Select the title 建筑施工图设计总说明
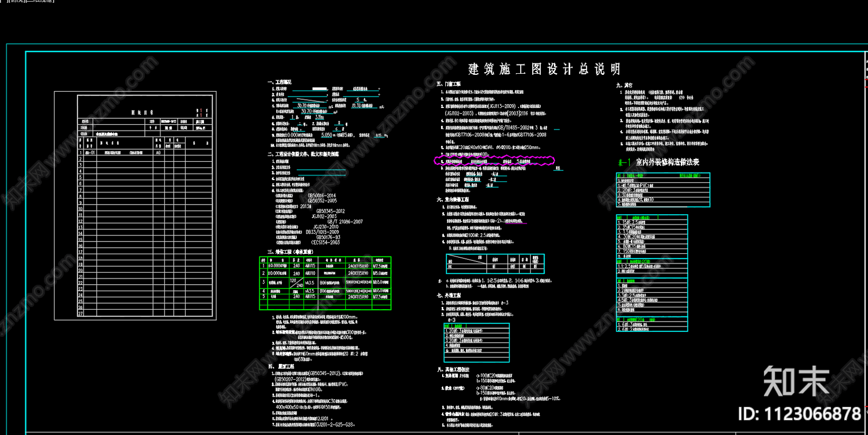This screenshot has width=868, height=435. tap(544, 69)
